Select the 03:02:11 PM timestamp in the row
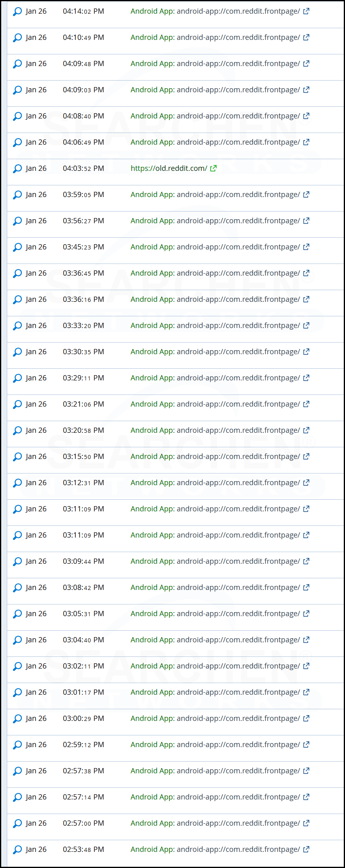 coord(83,666)
